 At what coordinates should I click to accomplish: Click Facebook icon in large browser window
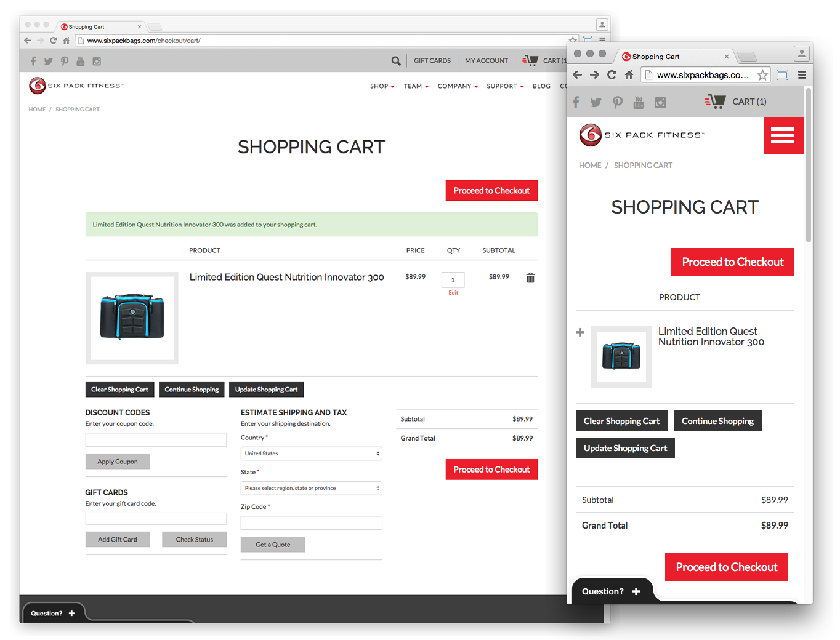tap(33, 61)
